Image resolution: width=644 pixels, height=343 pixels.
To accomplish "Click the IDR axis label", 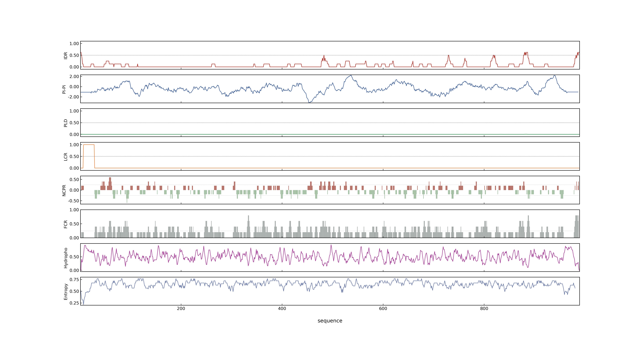I will point(66,55).
